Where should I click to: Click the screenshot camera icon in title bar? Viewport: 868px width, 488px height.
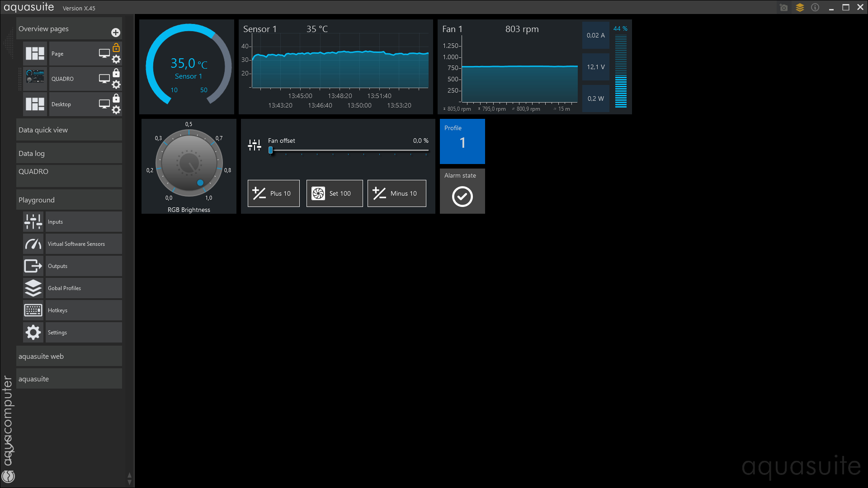(x=784, y=8)
